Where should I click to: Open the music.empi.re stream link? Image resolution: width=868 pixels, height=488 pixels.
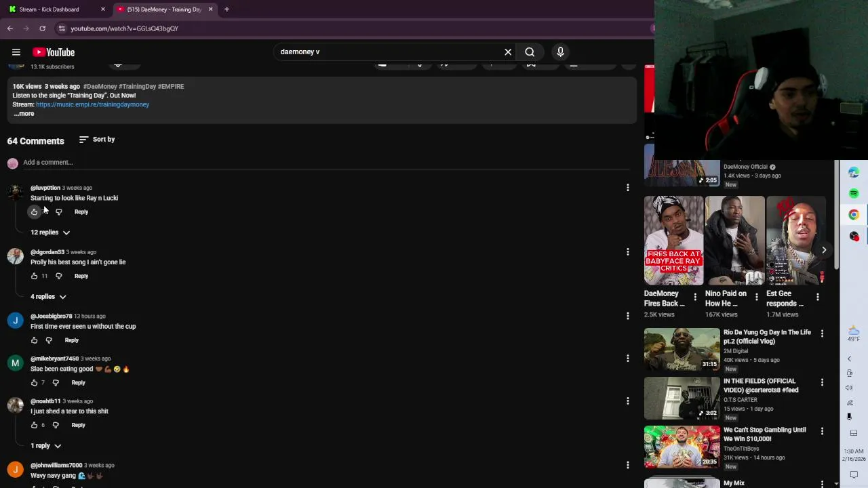tap(92, 104)
